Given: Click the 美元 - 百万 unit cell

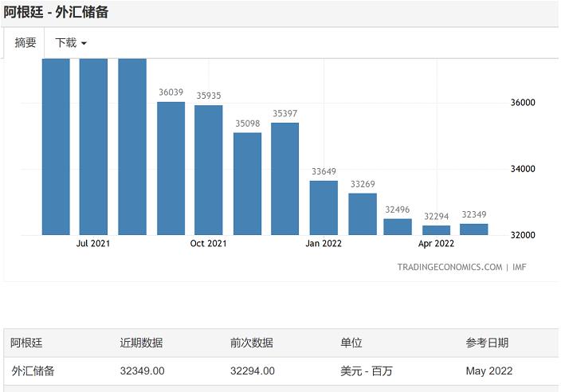Looking at the screenshot, I should tap(366, 370).
